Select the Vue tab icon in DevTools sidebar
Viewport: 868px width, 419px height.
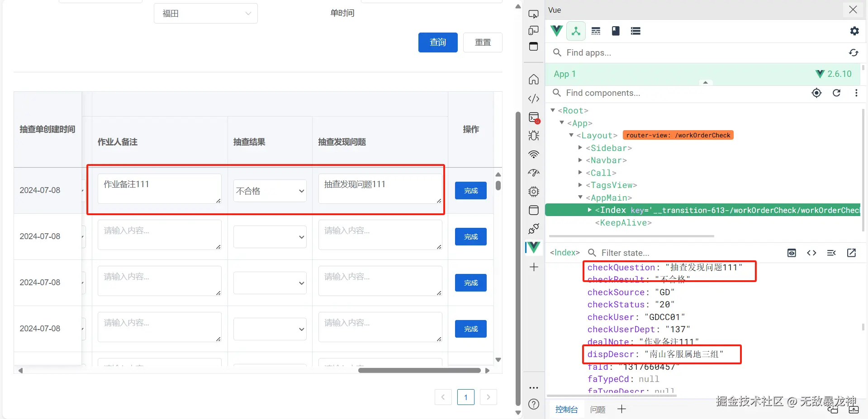[534, 247]
